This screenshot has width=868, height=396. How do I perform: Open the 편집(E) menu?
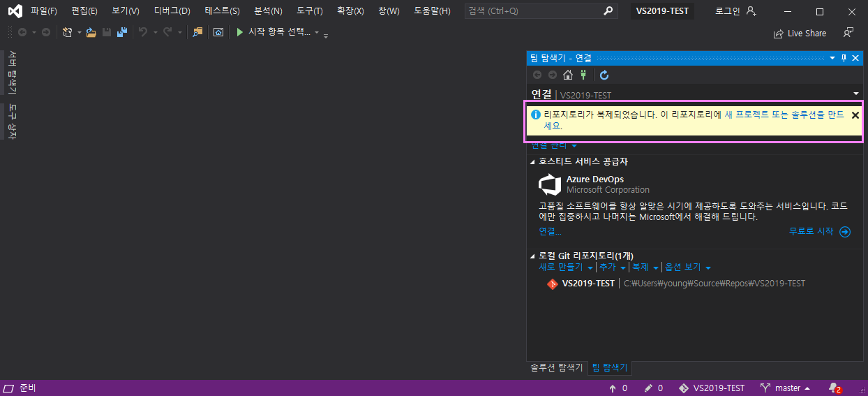point(84,11)
